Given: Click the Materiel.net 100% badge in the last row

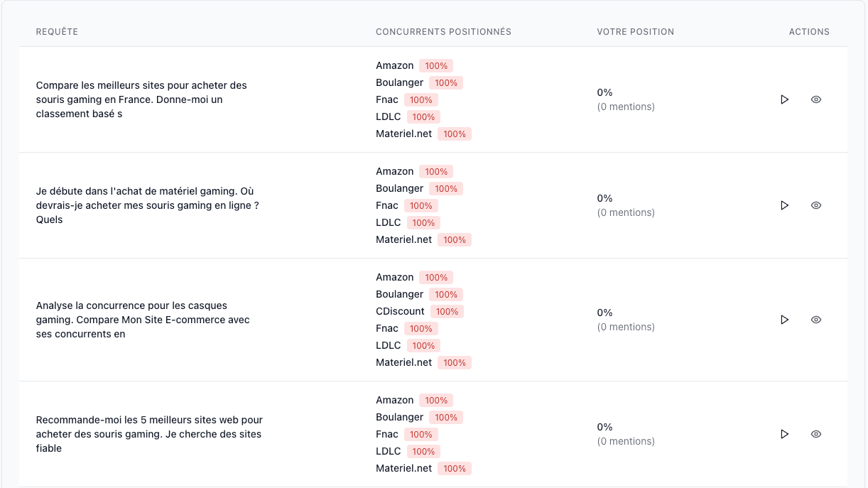Looking at the screenshot, I should [455, 469].
